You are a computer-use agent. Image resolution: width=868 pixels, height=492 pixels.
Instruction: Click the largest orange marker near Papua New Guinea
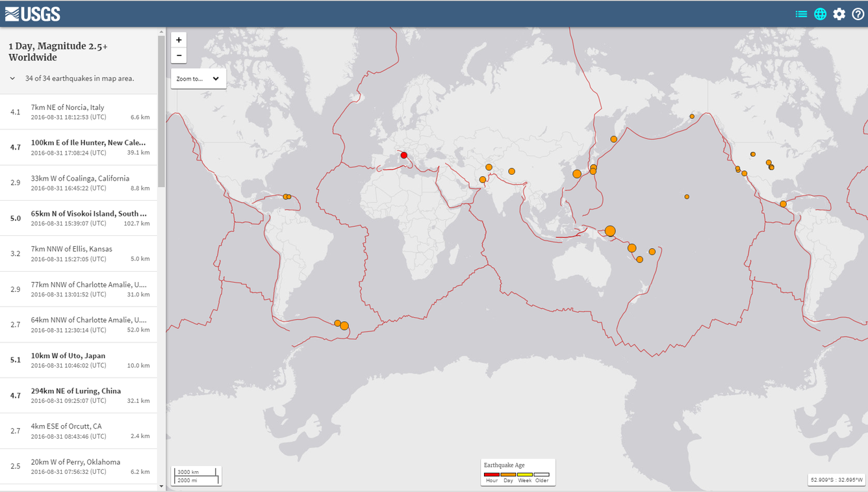click(x=609, y=231)
